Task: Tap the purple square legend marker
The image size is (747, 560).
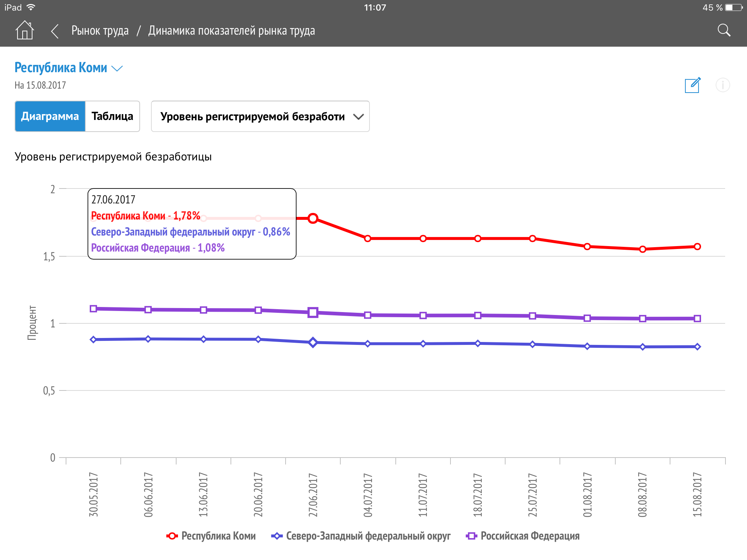Action: pos(471,536)
